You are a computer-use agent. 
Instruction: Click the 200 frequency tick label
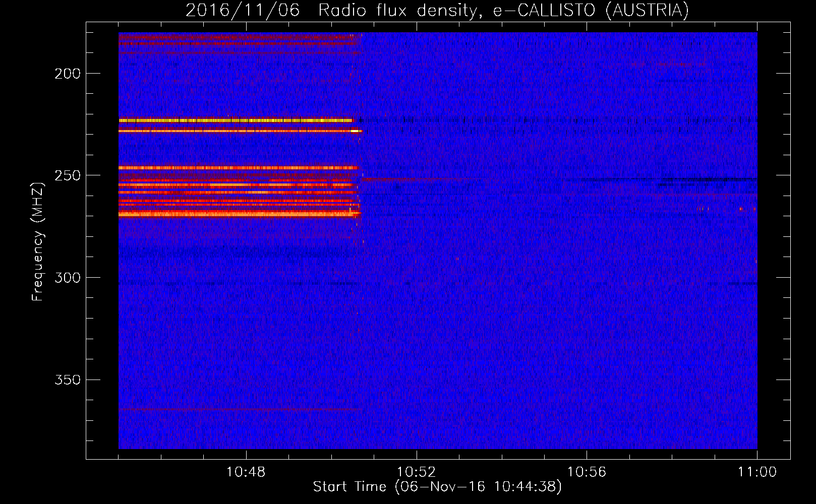(x=68, y=74)
